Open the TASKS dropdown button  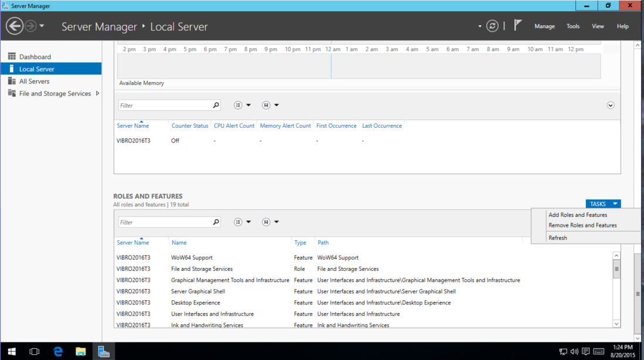point(603,203)
